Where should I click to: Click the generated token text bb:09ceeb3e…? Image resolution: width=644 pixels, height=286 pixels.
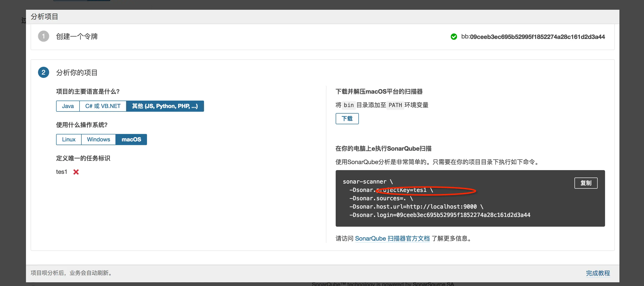[532, 37]
